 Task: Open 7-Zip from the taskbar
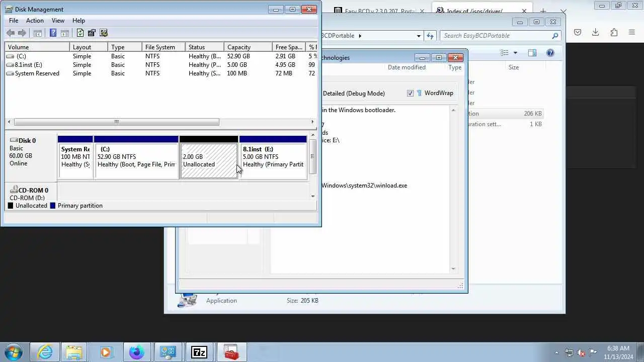[x=199, y=352]
